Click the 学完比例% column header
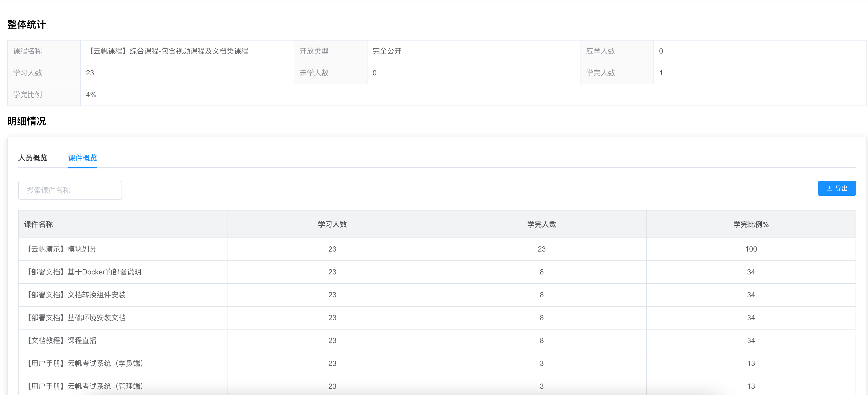The width and height of the screenshot is (868, 395). 751,225
